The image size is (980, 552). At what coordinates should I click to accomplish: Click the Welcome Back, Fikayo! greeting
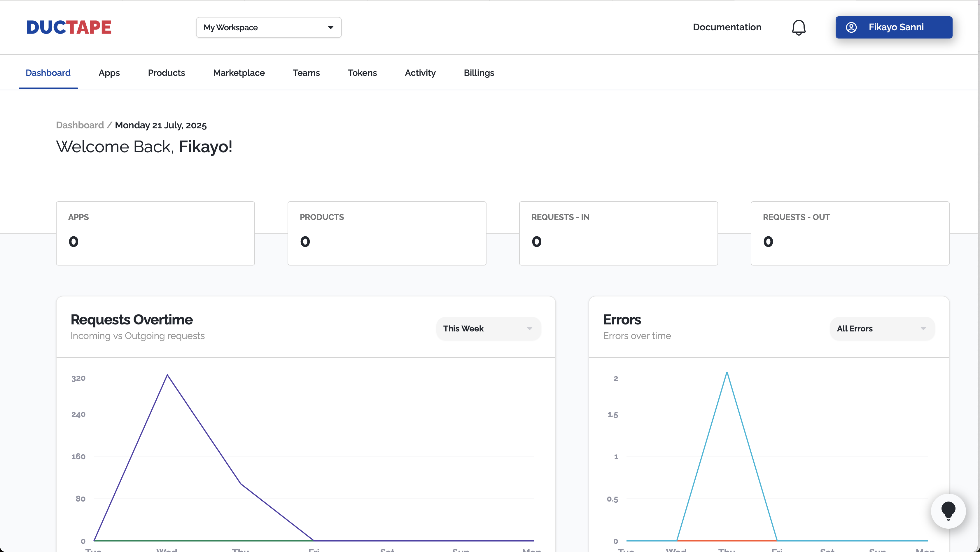click(144, 147)
